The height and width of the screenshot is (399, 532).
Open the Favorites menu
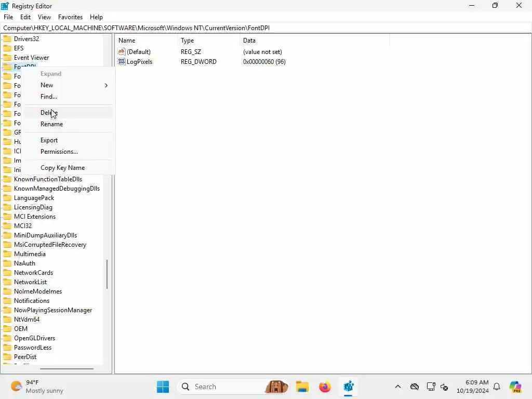(x=70, y=17)
